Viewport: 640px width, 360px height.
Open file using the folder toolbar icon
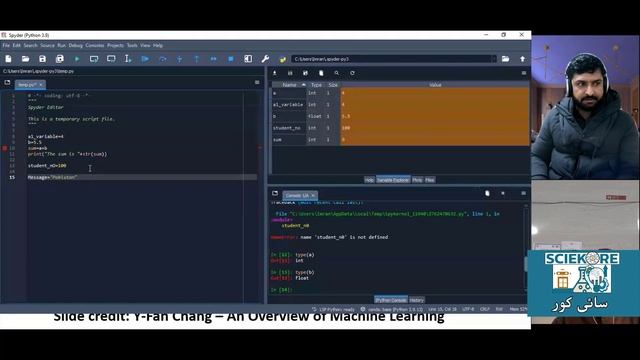[25, 59]
